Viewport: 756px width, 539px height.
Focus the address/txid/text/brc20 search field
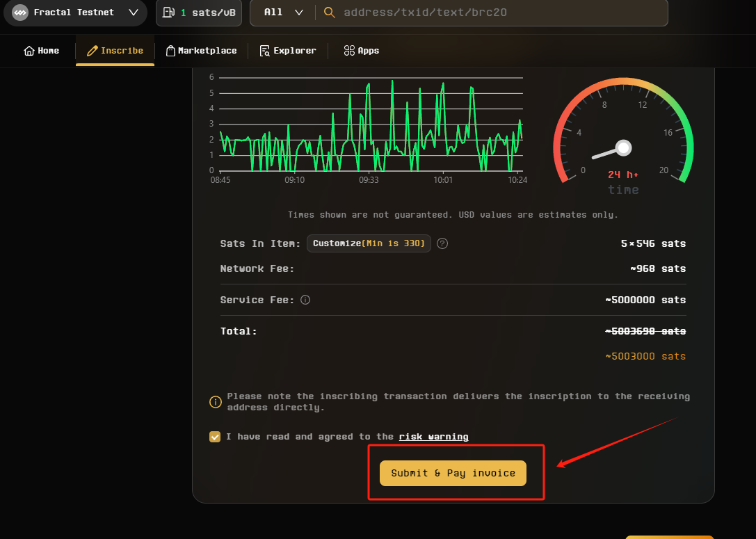tap(487, 13)
